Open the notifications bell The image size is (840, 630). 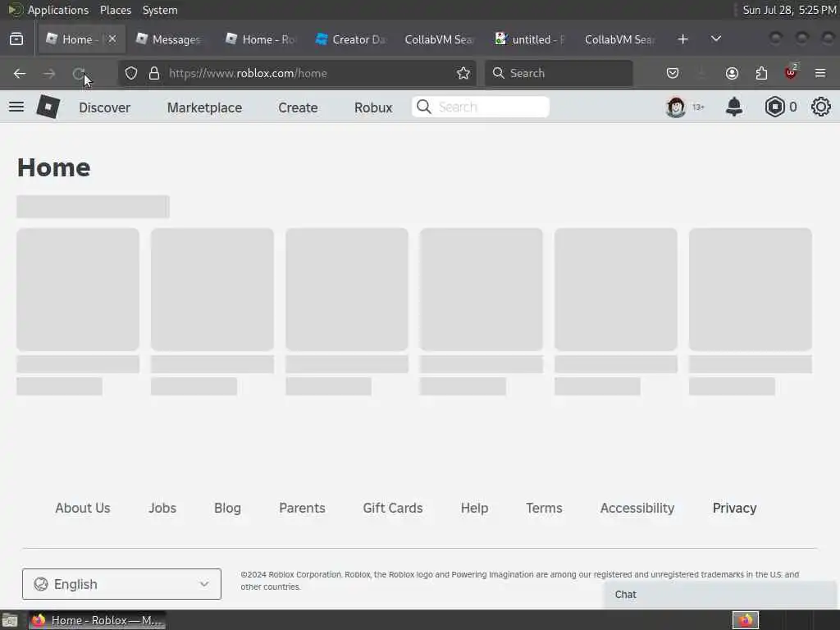[734, 107]
